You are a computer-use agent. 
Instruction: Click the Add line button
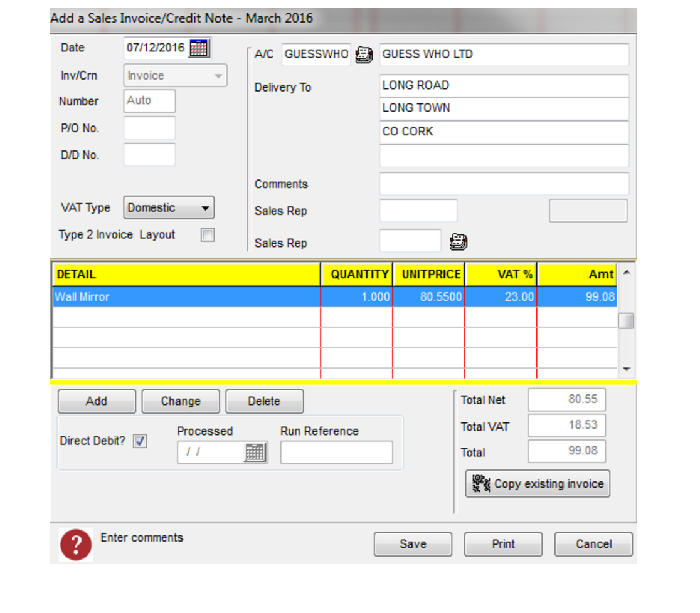click(x=97, y=401)
